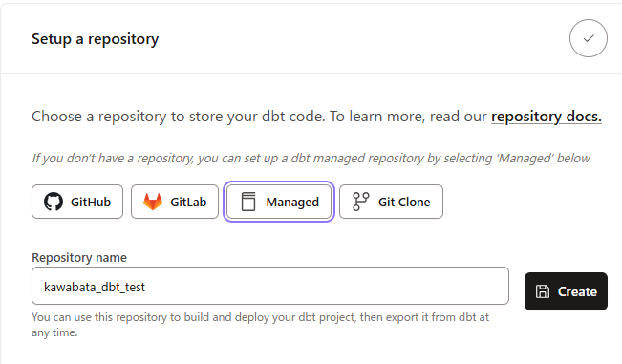This screenshot has width=622, height=364.
Task: Click the orange GitLab fox logo
Action: coord(153,202)
